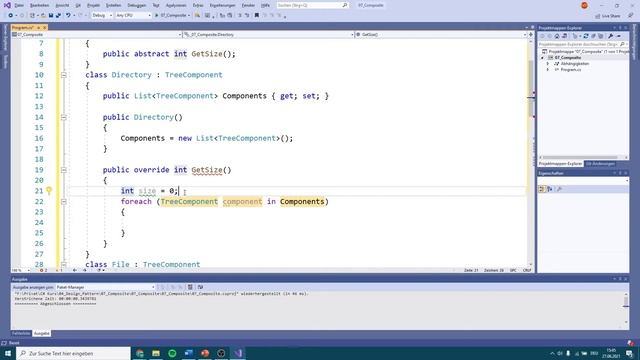
Task: Collapse the File class outline at line 28
Action: click(x=64, y=264)
